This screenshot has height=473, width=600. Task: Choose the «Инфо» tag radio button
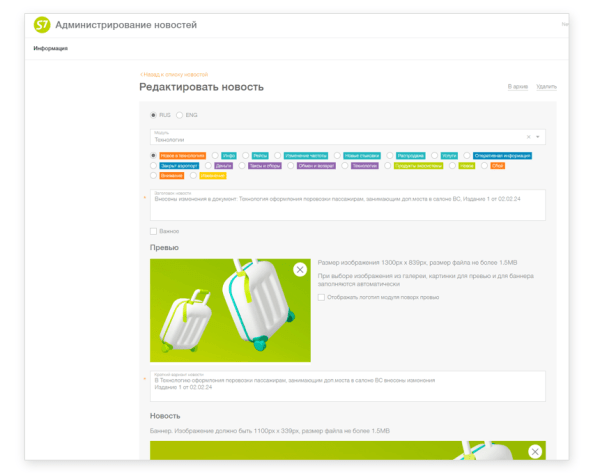point(215,155)
